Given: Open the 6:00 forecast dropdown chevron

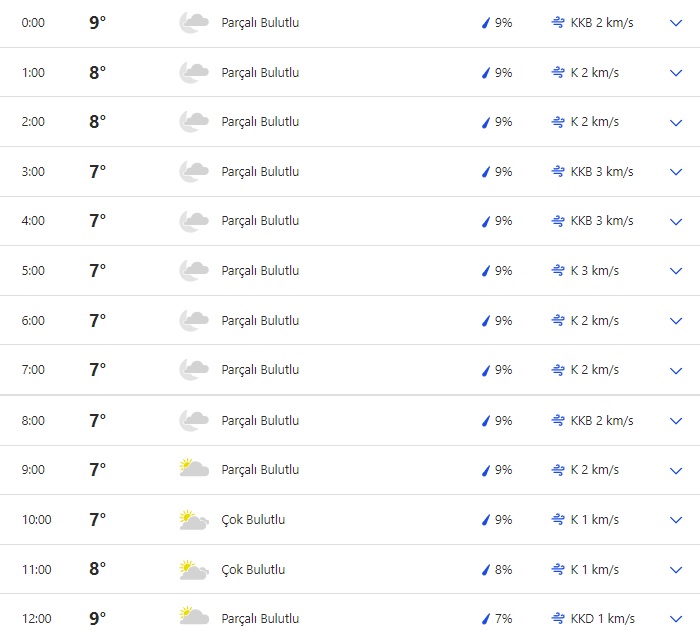Looking at the screenshot, I should (676, 321).
